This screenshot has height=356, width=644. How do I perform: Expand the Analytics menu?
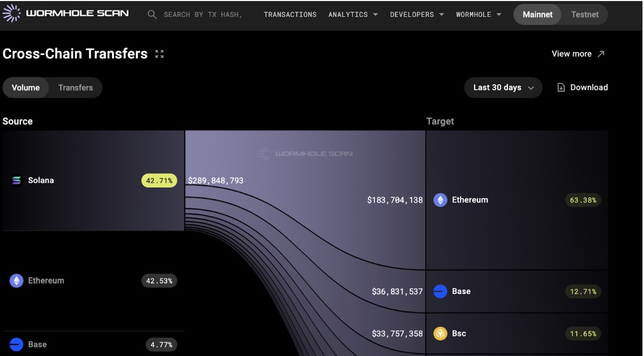(x=353, y=14)
